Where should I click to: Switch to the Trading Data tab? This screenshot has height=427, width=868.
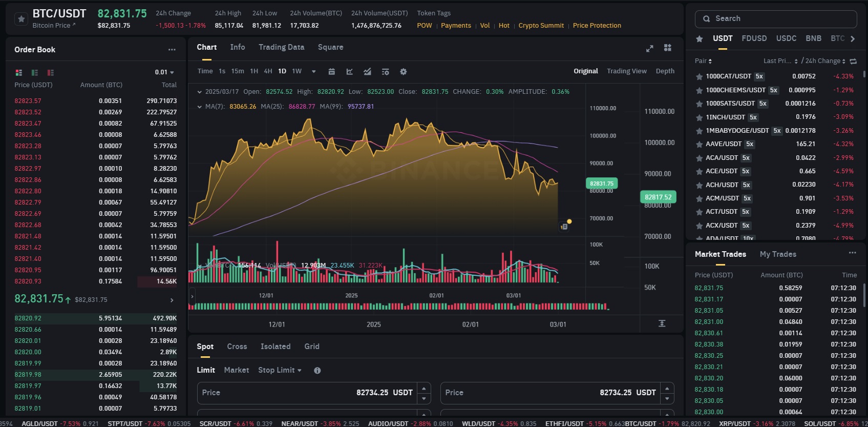coord(281,47)
